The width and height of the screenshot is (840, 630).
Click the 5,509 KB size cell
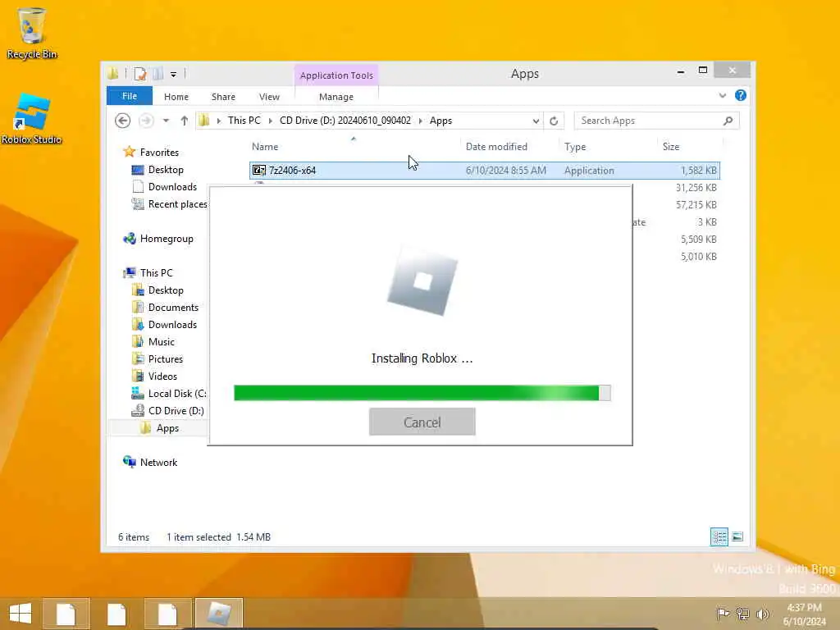point(699,239)
